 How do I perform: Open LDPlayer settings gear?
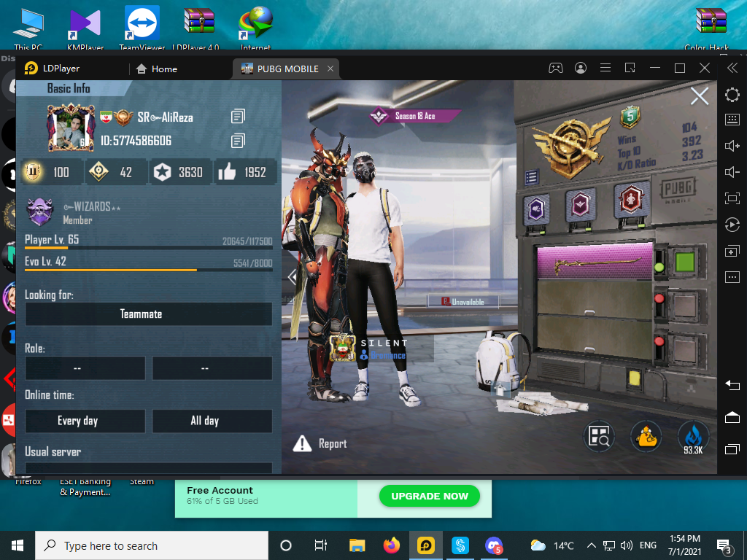pyautogui.click(x=732, y=95)
